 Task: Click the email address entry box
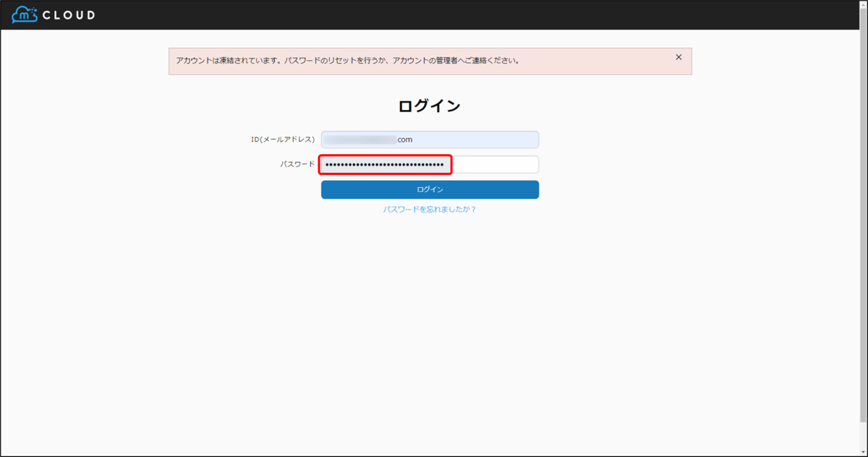(x=430, y=139)
